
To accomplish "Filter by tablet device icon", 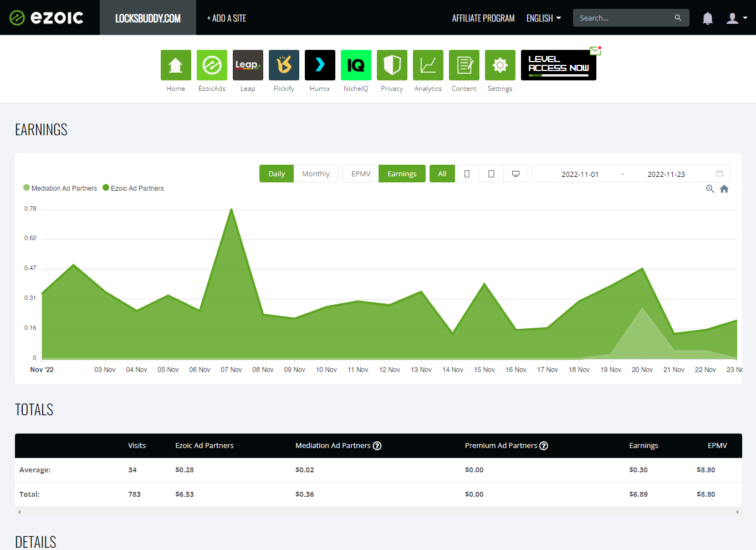I will (x=491, y=174).
